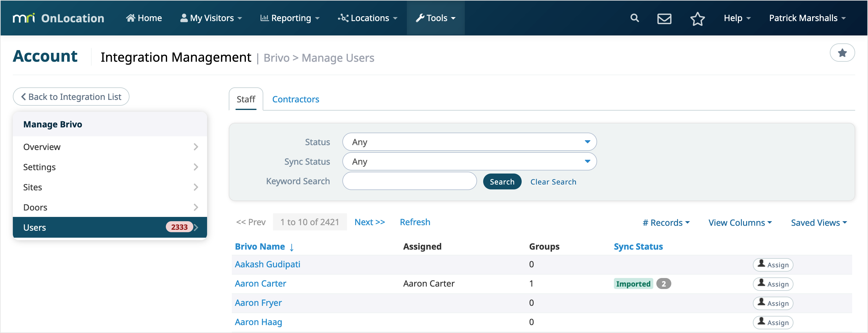868x333 pixels.
Task: Click the round star bookmark page button
Action: 842,53
